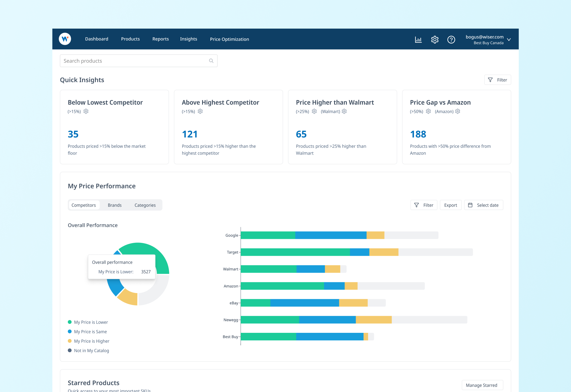Switch to the Brands tab
Screen dimensions: 571x392
point(115,205)
